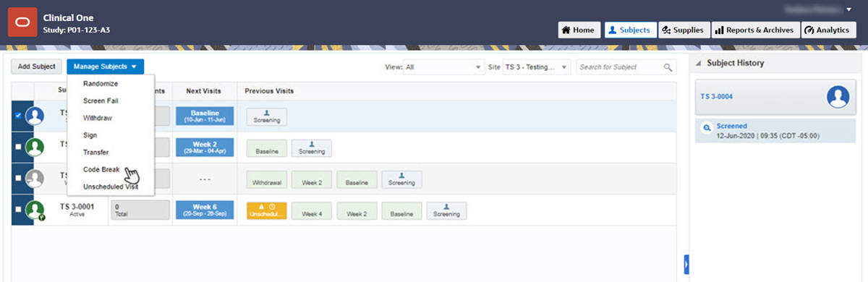
Task: Open the Week 6 (20-Sep - 26-Sep) next visit
Action: point(205,210)
